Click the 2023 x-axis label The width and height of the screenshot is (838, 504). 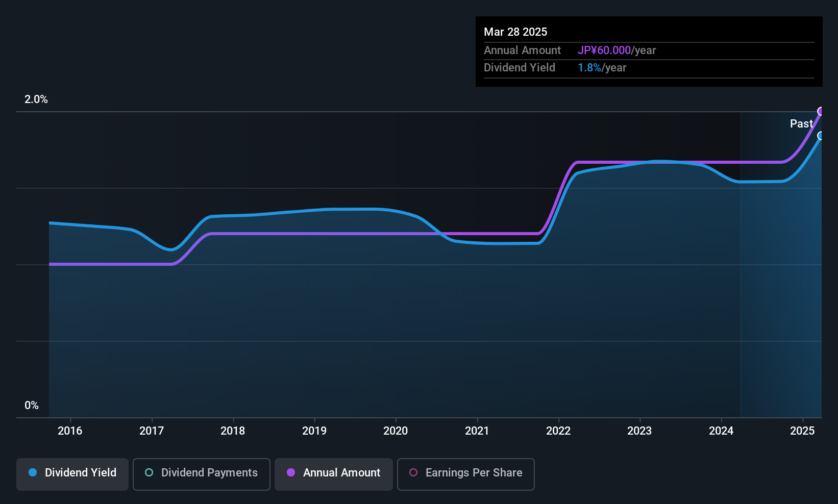(x=639, y=431)
